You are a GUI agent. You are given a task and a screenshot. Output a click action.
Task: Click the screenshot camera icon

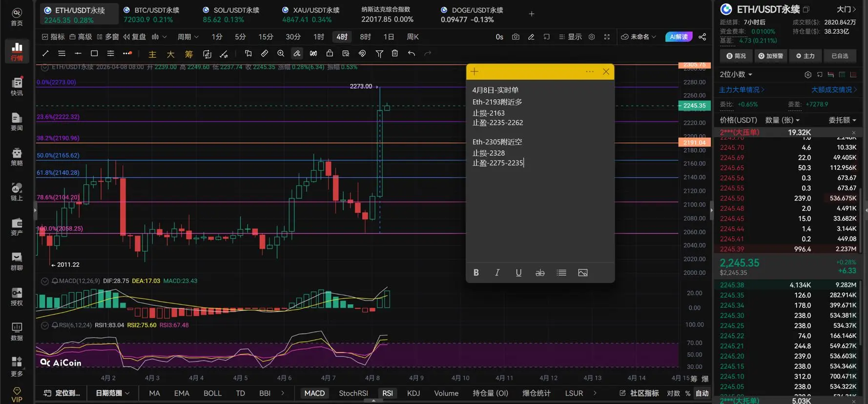point(516,37)
